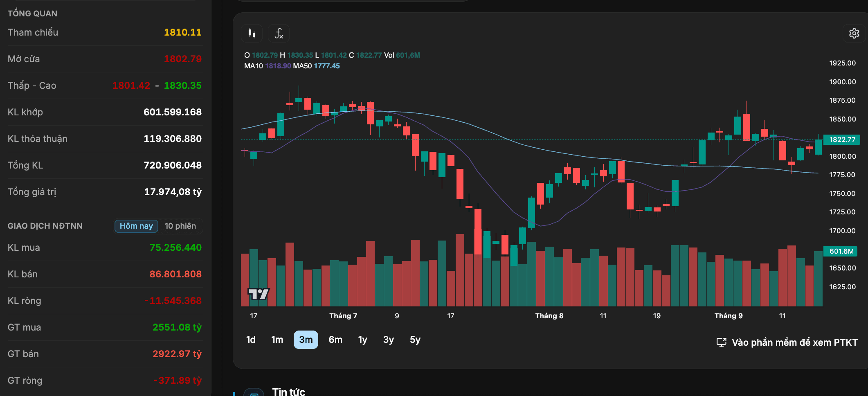The image size is (868, 396).
Task: Click the news icon beside Tin tức
Action: pyautogui.click(x=254, y=393)
